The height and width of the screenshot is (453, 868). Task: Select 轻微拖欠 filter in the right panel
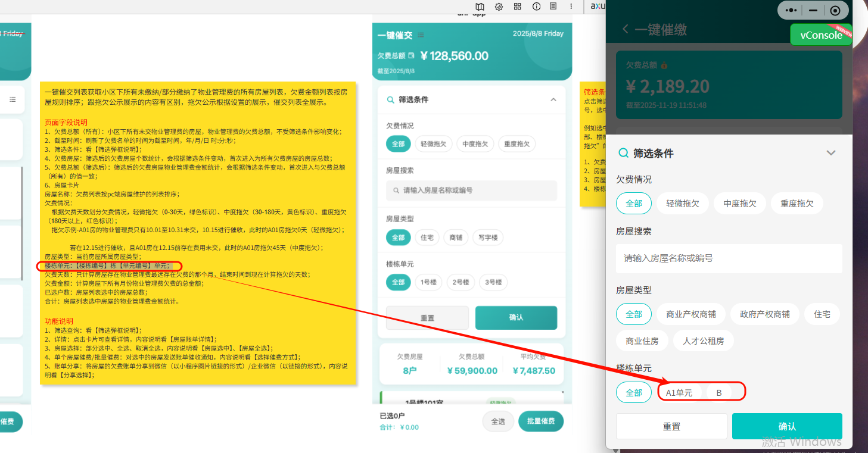click(682, 204)
